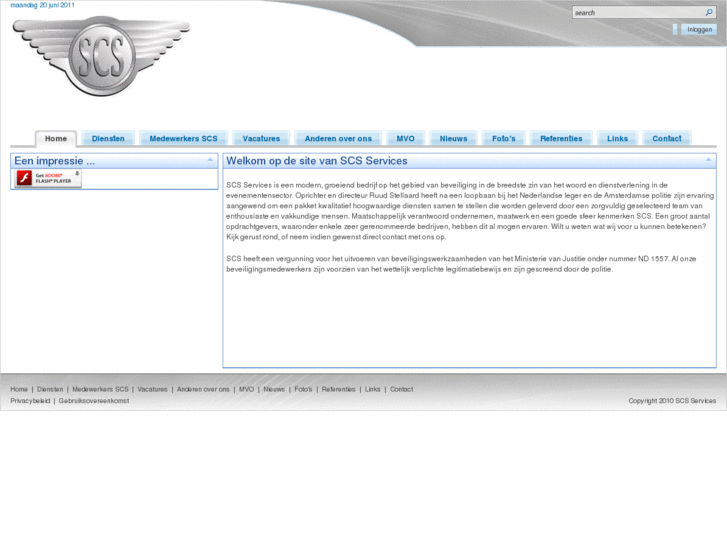Screen dimensions: 727x545
Task: Go to the MVO tab
Action: 405,138
